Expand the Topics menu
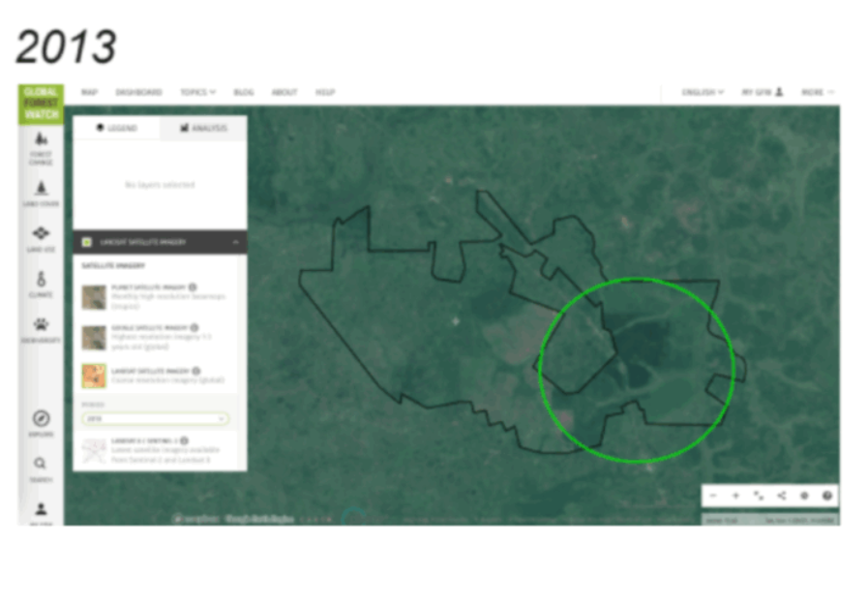868x603 pixels. (x=198, y=92)
